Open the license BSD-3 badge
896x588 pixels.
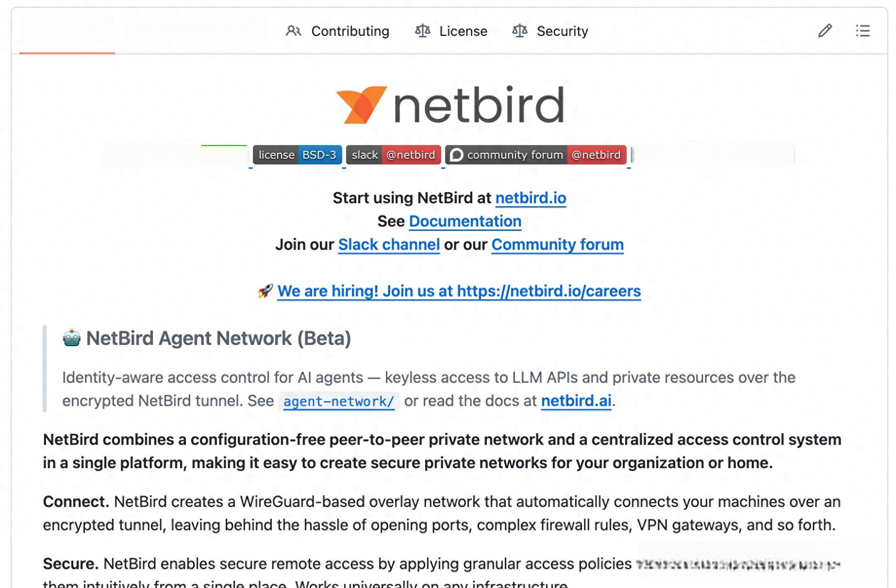[298, 155]
